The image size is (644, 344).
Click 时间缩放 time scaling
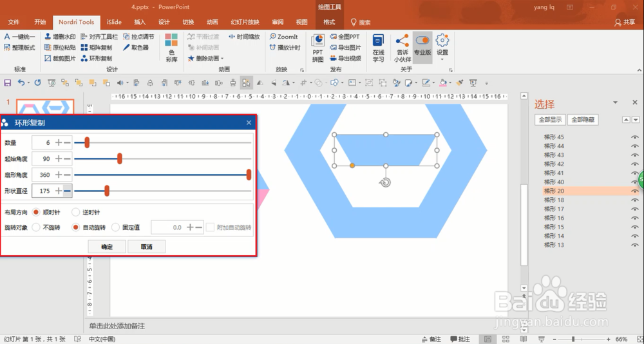click(x=244, y=37)
